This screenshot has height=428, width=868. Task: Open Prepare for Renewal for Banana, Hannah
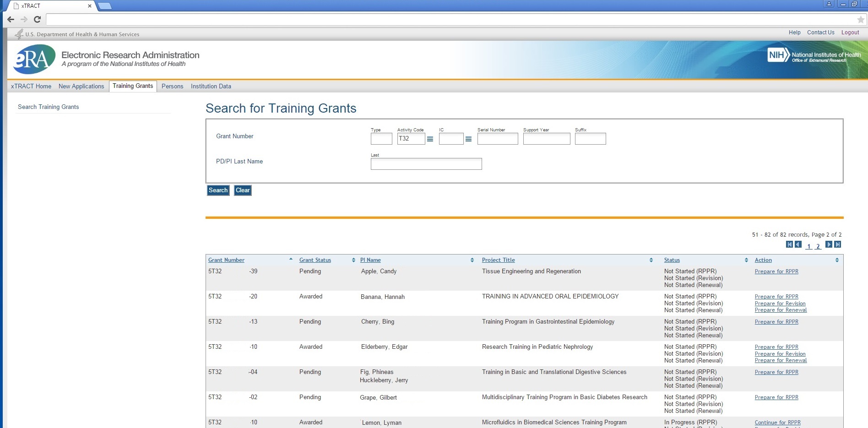tap(781, 310)
